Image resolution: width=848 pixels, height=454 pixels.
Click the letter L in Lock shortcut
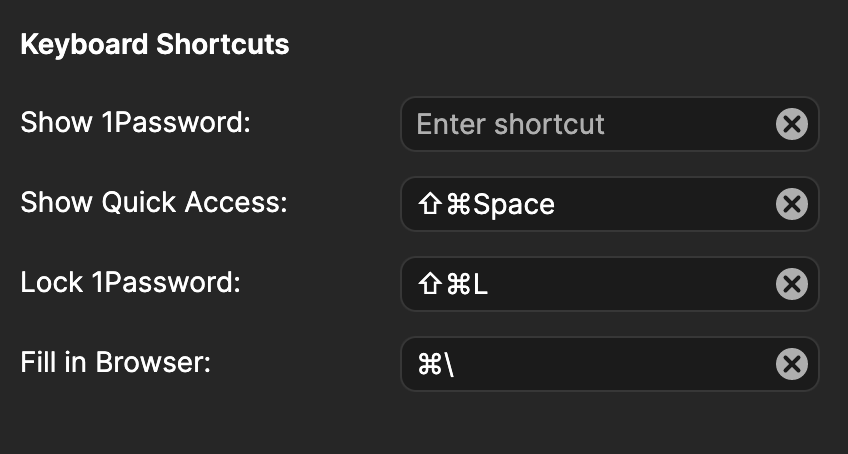[480, 285]
